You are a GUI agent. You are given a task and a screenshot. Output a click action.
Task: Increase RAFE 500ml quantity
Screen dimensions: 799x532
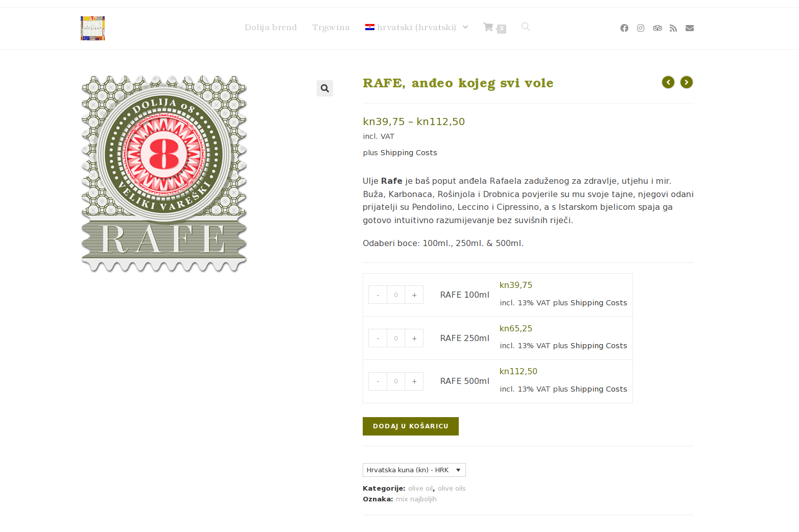coord(414,381)
